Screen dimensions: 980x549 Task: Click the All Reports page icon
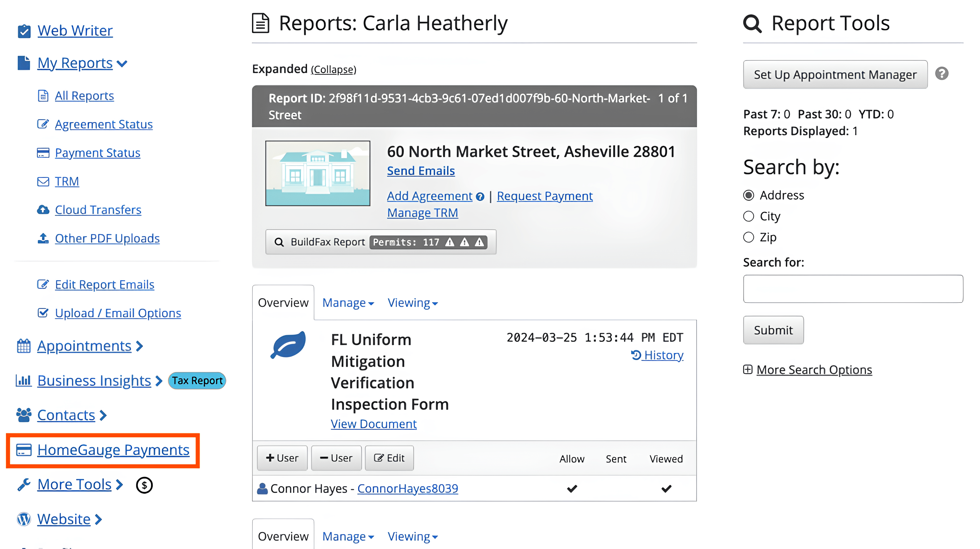pos(43,96)
